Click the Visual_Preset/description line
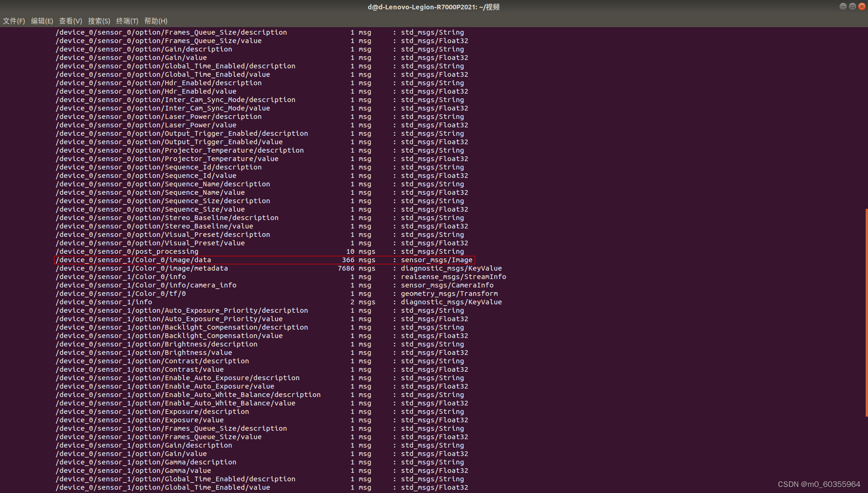868x493 pixels. pos(260,235)
